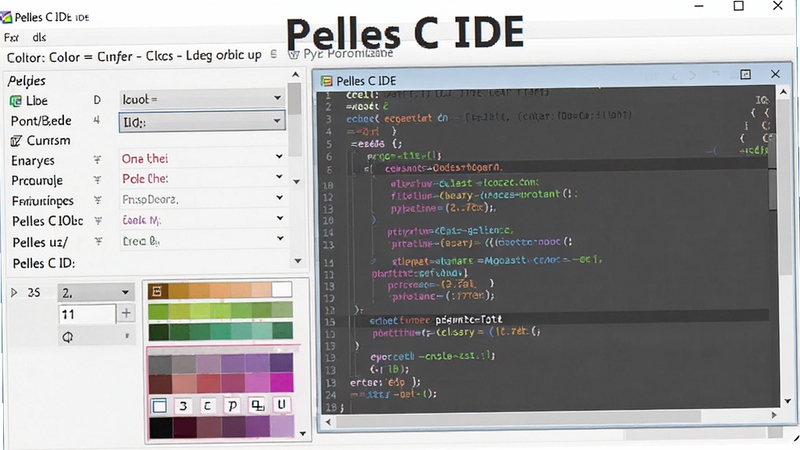
Task: Open the Fxt menu
Action: pyautogui.click(x=11, y=37)
